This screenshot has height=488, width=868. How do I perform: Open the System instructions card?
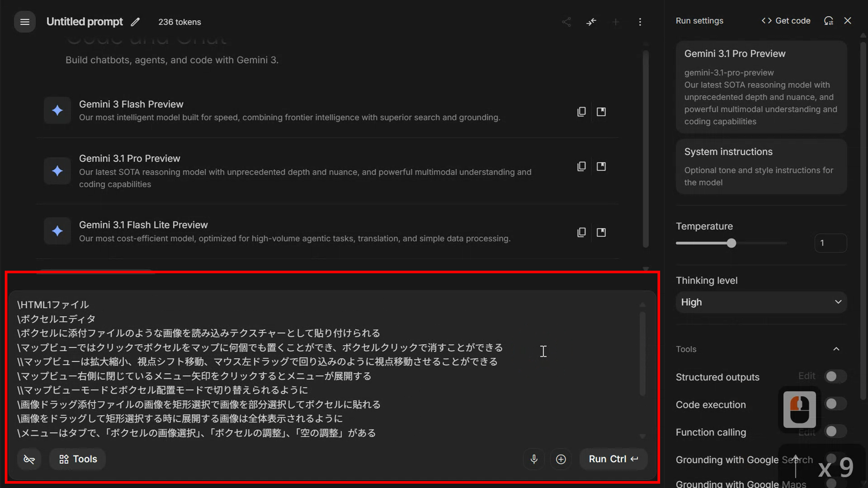pyautogui.click(x=761, y=167)
